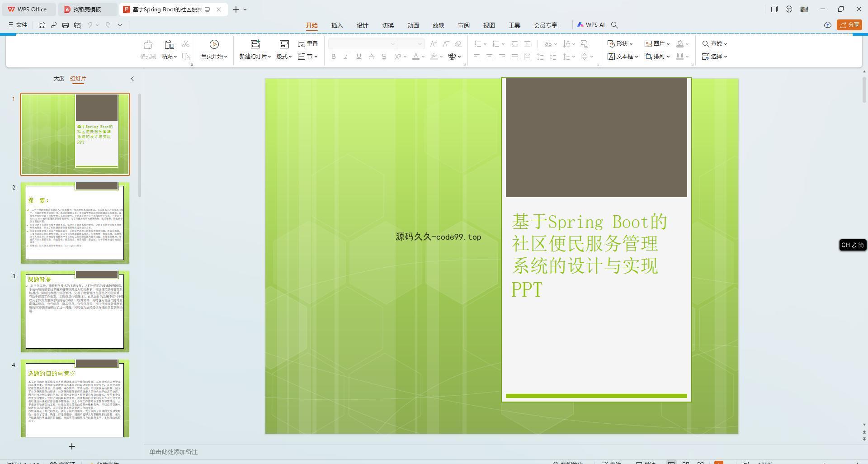
Task: Click the text highlight color swatch
Action: (x=434, y=57)
